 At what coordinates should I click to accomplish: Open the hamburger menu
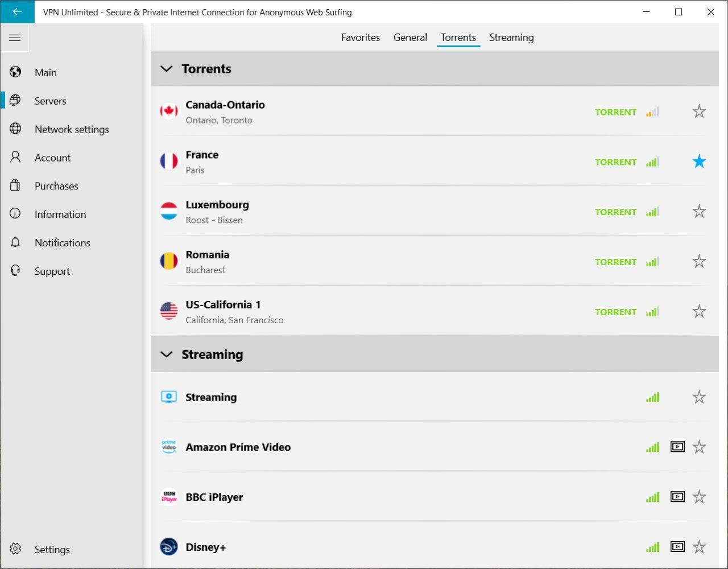pyautogui.click(x=15, y=38)
